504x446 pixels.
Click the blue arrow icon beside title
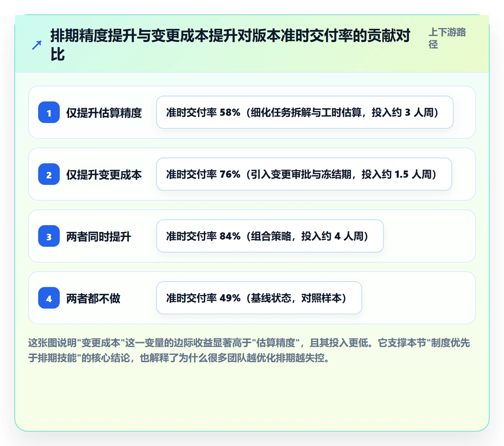(37, 45)
